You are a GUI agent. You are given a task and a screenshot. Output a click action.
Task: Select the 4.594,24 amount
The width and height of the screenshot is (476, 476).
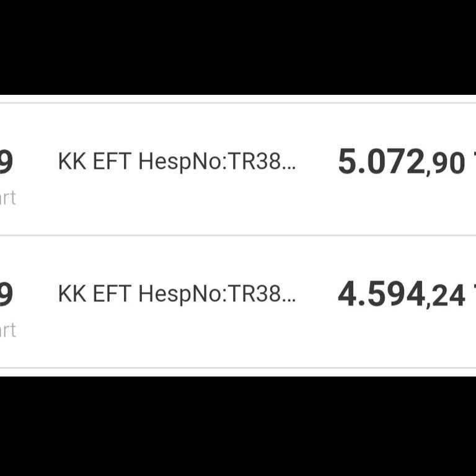coord(400,294)
